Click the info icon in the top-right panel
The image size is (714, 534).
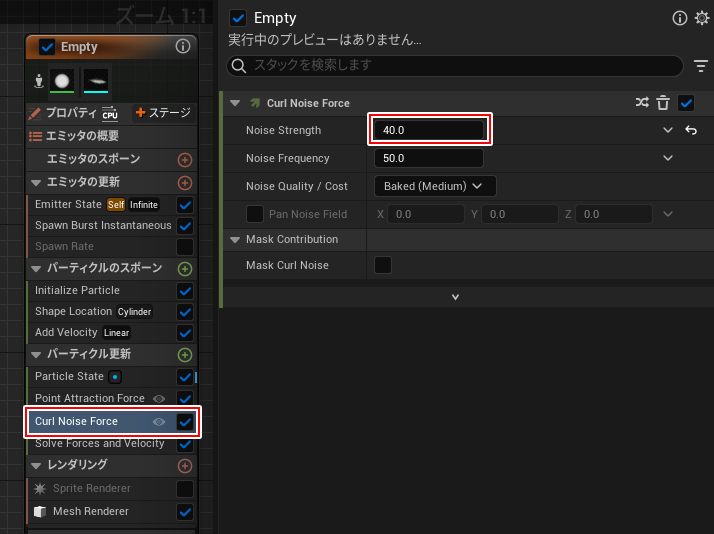coord(679,18)
